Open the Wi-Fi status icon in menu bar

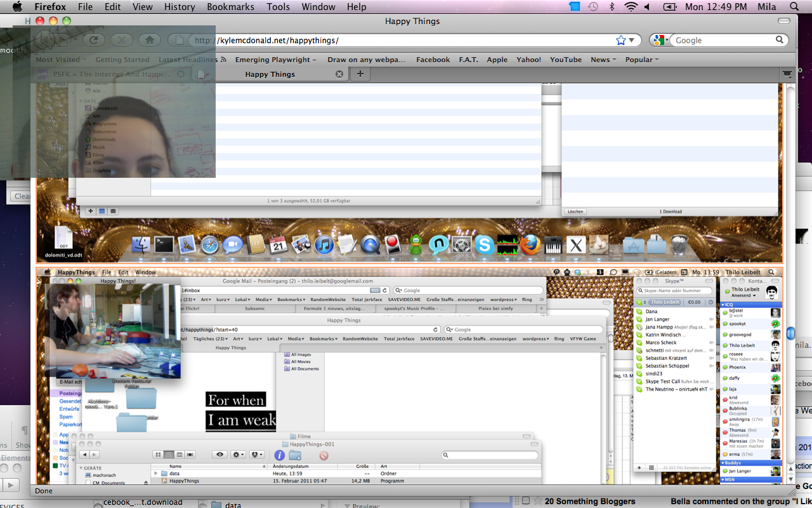(631, 7)
